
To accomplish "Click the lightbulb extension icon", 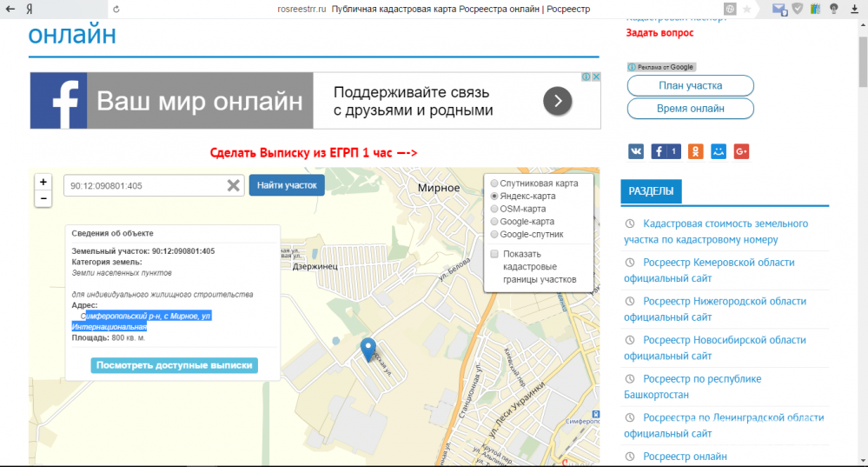I will [833, 9].
